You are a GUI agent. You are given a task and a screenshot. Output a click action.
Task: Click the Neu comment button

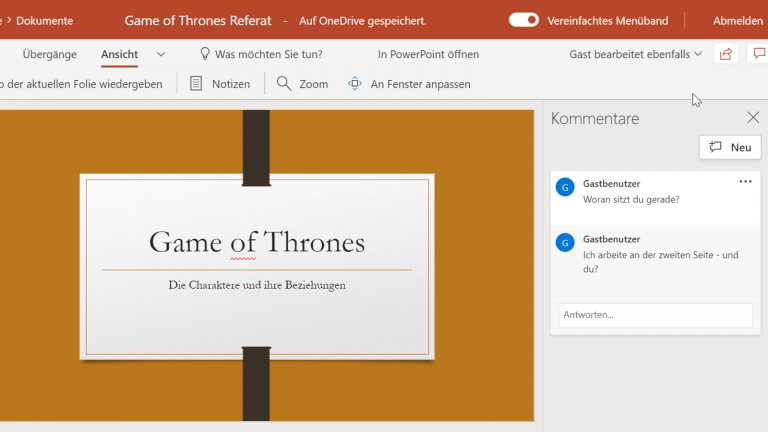(x=730, y=147)
